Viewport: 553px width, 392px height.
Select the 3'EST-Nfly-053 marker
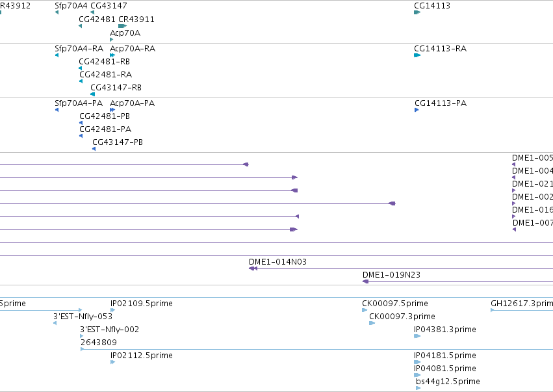[55, 323]
